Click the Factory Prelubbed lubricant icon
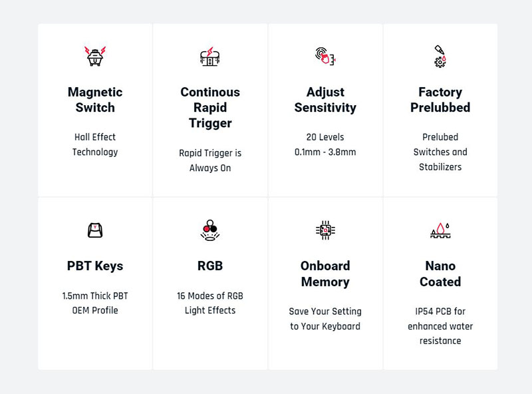The image size is (532, 394). (x=440, y=57)
